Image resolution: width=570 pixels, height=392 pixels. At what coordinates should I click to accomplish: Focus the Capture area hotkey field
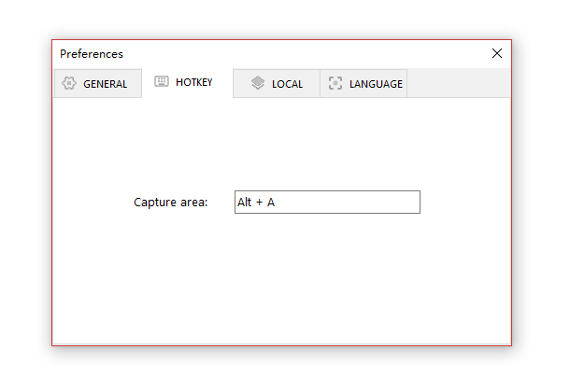327,203
